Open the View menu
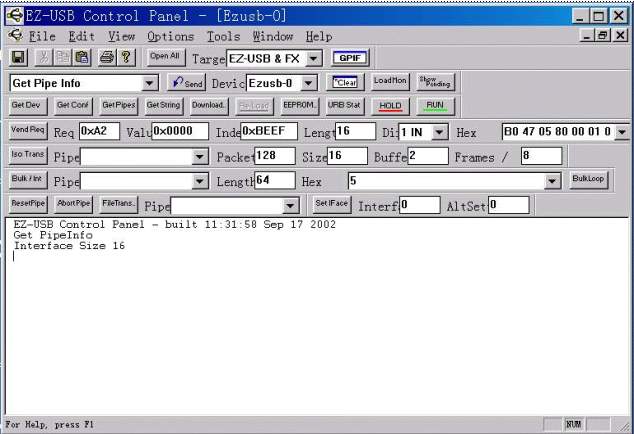 click(121, 36)
